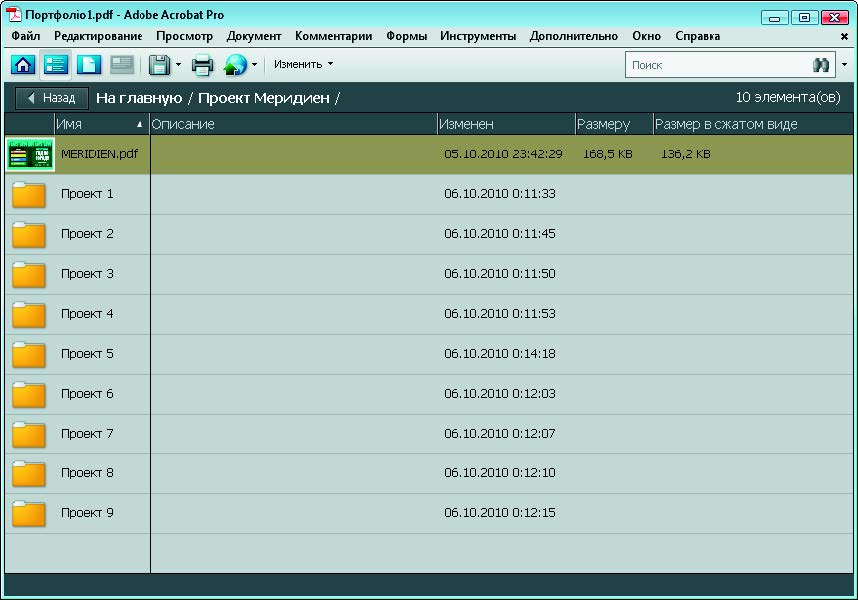Open the Документ menu
This screenshot has height=600, width=858.
[x=254, y=36]
